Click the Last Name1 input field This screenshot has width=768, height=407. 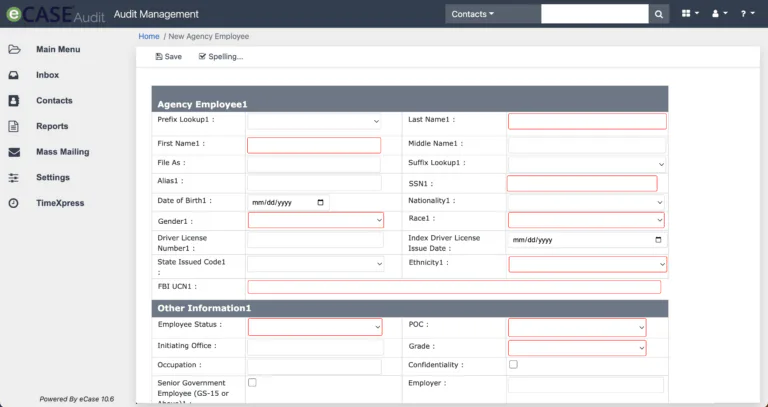[587, 121]
